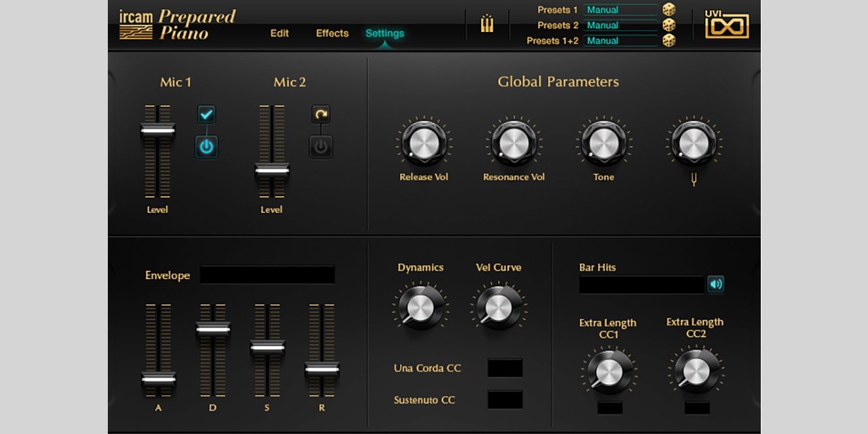Click the Bar Hits speaker icon
This screenshot has height=434, width=868.
[716, 284]
